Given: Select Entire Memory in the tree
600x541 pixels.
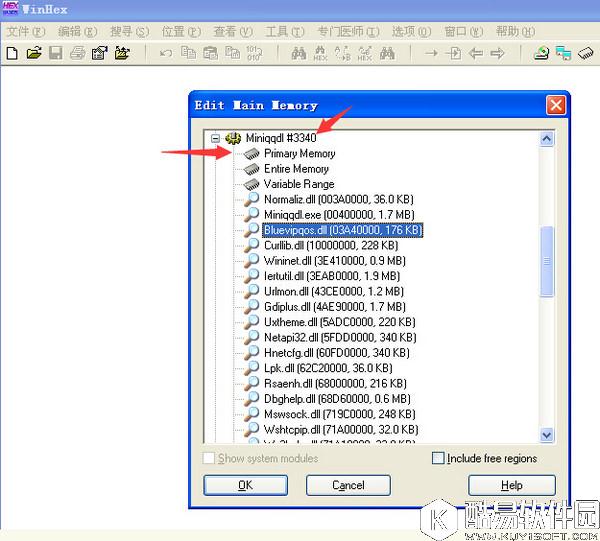Looking at the screenshot, I should point(296,169).
